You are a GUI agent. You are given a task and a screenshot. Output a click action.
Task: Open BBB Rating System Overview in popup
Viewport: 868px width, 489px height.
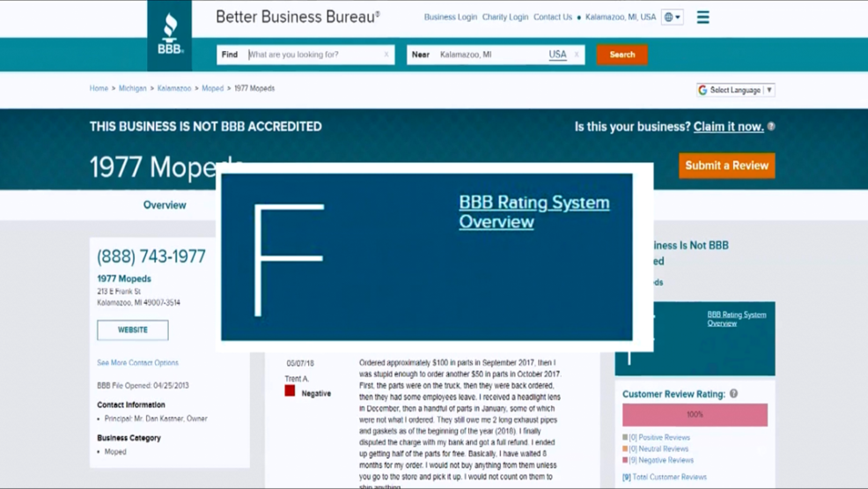tap(534, 211)
